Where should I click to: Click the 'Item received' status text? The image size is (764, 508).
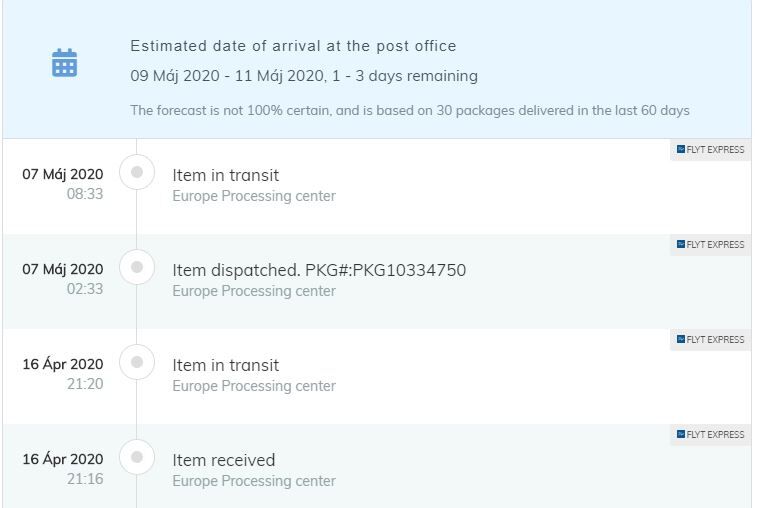(x=224, y=460)
